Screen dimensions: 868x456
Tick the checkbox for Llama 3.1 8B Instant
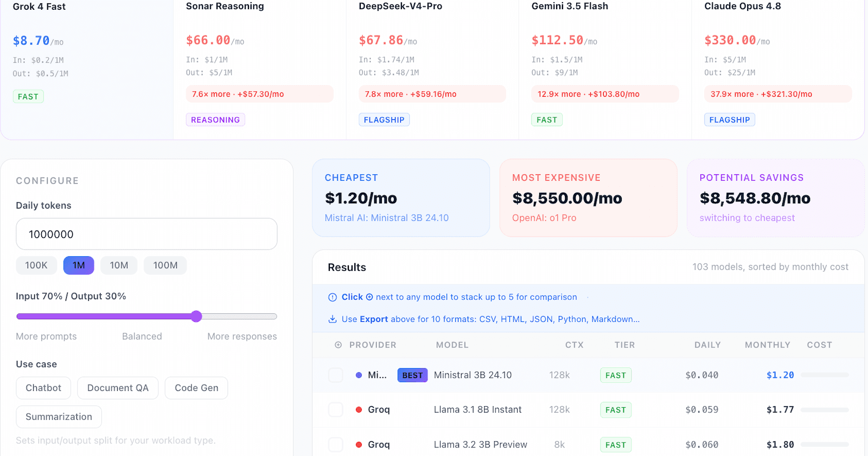click(336, 410)
